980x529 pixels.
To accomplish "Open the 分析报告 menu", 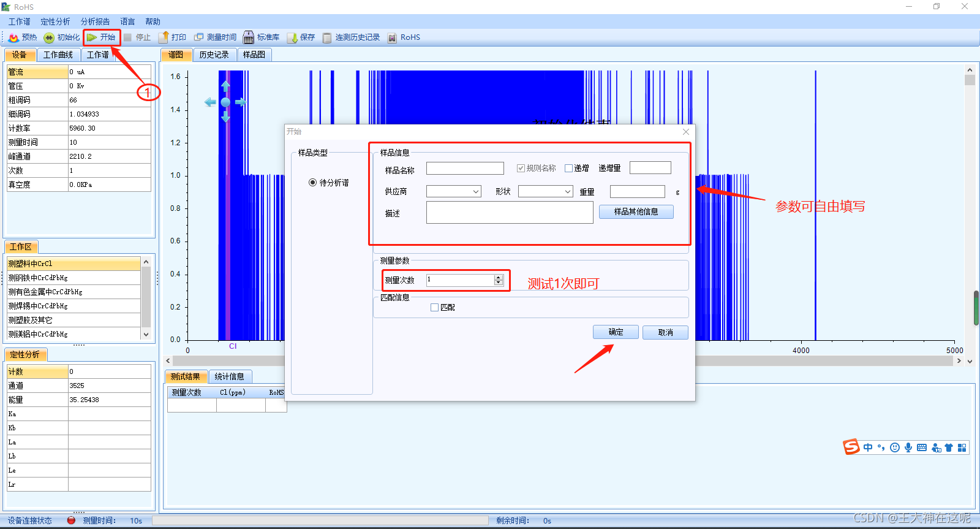I will (x=95, y=21).
